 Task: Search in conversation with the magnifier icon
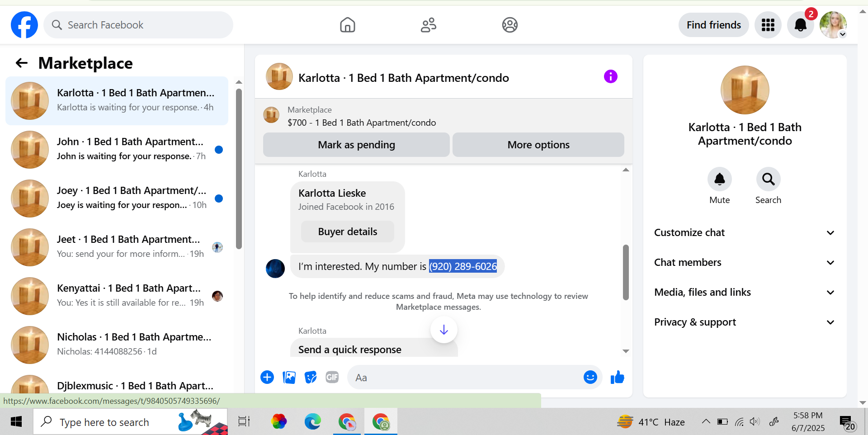tap(769, 179)
